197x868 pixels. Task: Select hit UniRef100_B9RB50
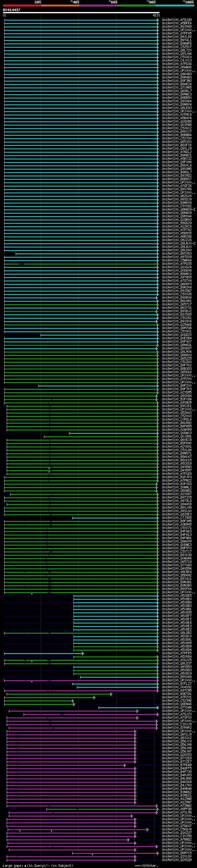coord(177,98)
